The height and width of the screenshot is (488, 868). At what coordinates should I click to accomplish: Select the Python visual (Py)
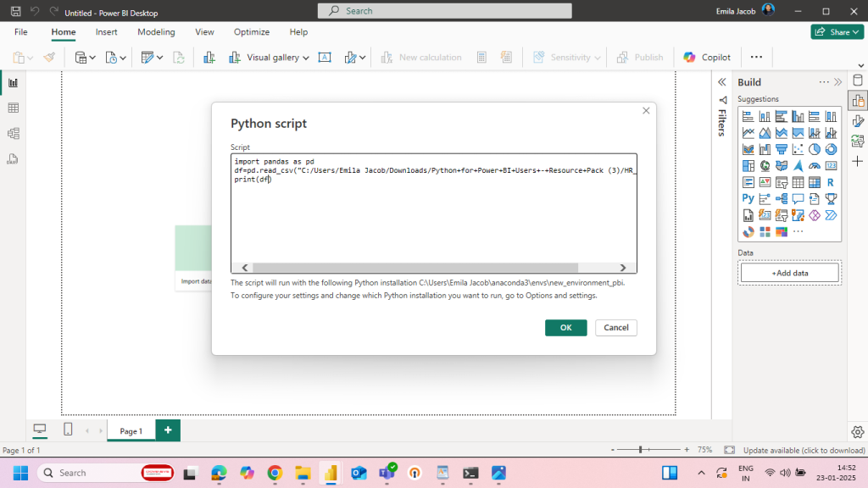pyautogui.click(x=748, y=198)
